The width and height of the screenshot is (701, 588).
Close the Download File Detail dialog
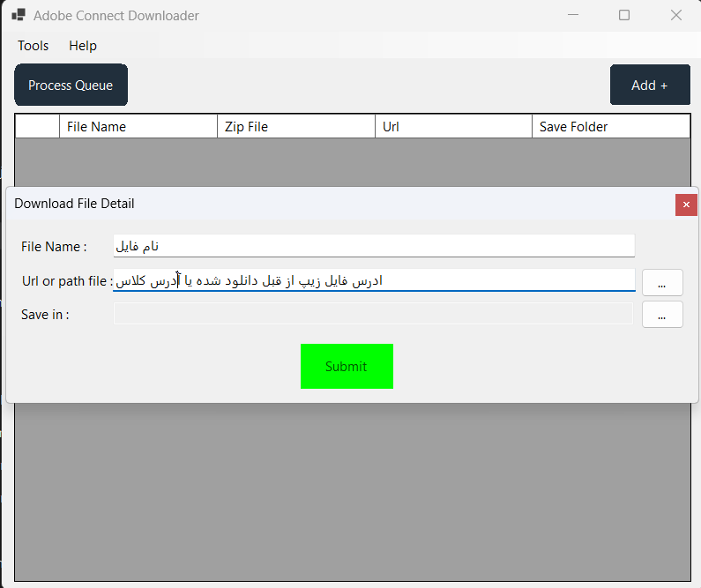point(686,205)
